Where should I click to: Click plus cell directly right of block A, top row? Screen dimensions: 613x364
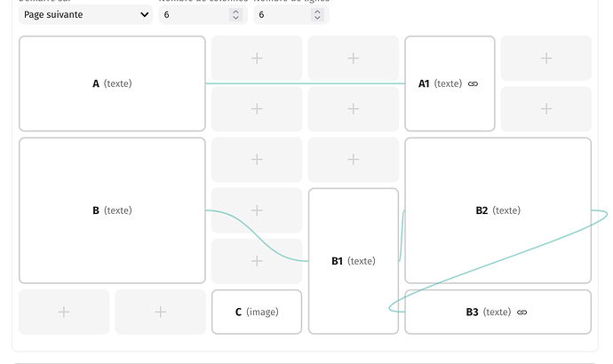click(x=256, y=58)
